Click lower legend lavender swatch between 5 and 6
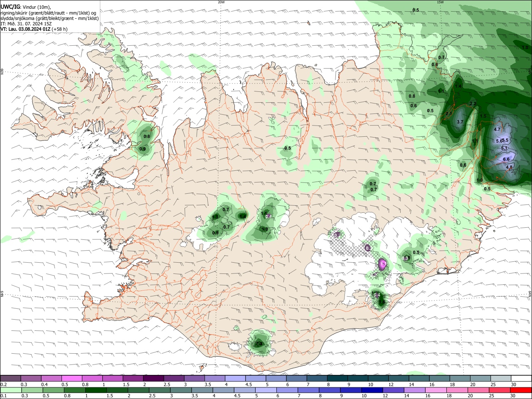The image size is (532, 399). click(x=266, y=390)
